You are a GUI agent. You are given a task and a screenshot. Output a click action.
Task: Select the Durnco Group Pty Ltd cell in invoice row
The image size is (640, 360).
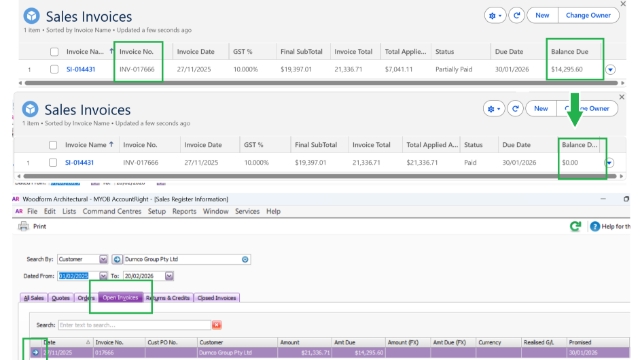237,353
